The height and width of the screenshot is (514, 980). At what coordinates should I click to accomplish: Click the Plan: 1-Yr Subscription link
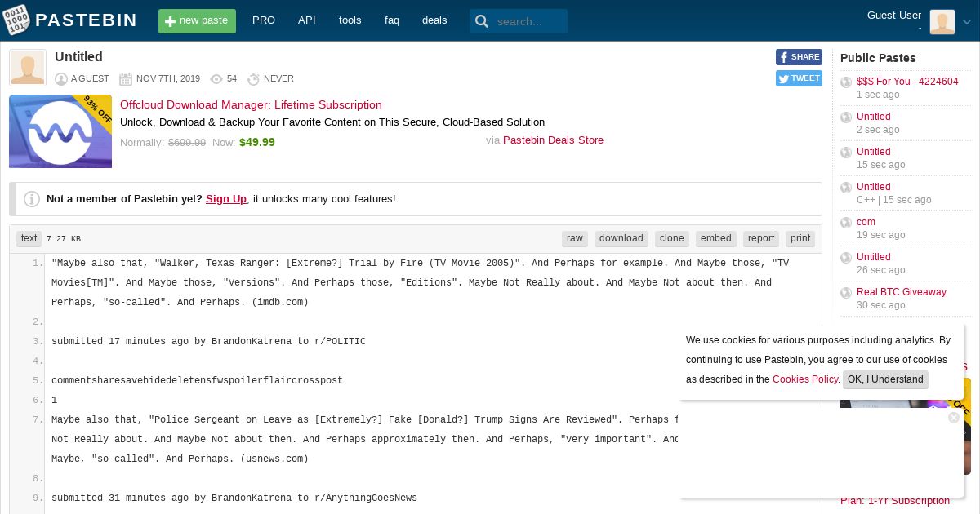(x=895, y=501)
